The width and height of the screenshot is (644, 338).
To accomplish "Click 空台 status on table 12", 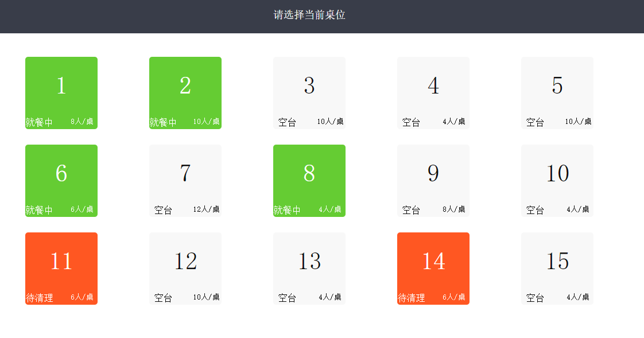I will tap(163, 298).
